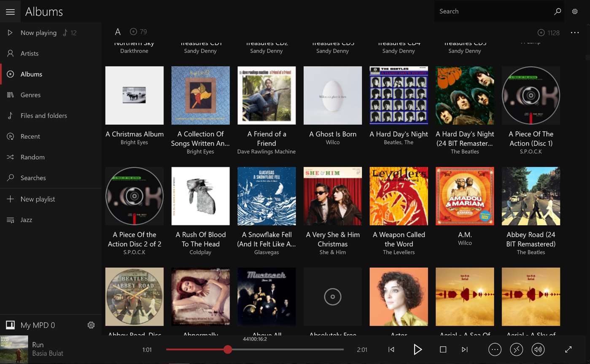Click the playback progress slider handle
The width and height of the screenshot is (590, 364).
[x=228, y=349]
